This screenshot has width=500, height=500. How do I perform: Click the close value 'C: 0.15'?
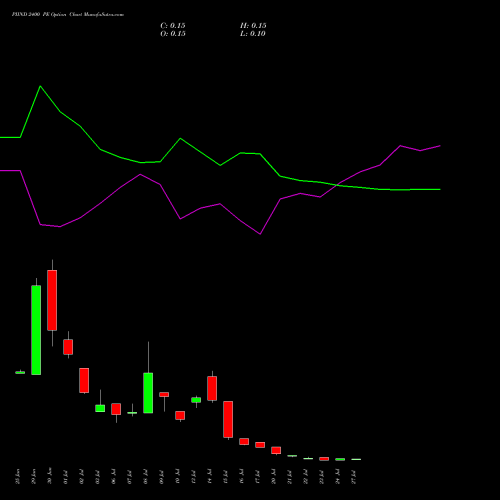click(x=173, y=26)
